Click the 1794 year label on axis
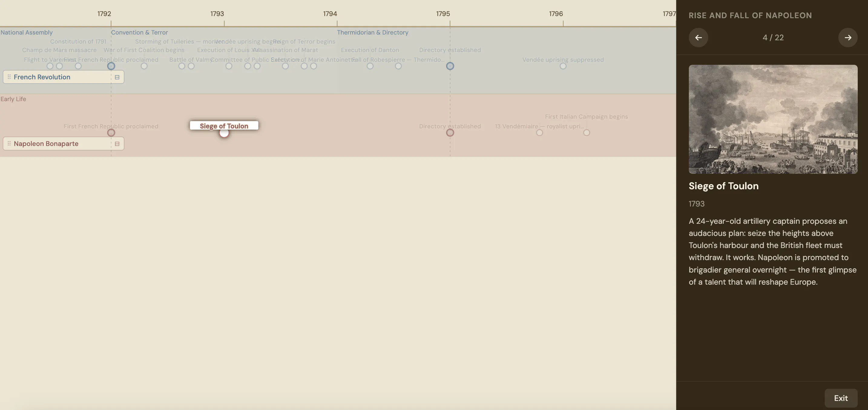The width and height of the screenshot is (868, 410). click(330, 14)
